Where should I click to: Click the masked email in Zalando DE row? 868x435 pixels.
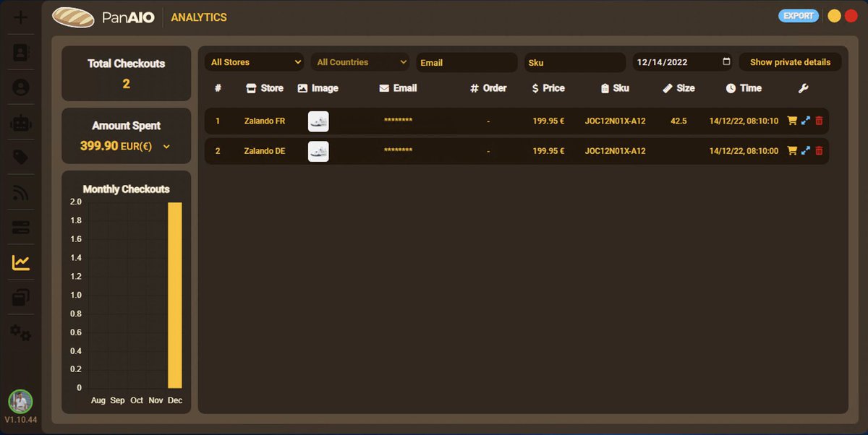(x=398, y=151)
